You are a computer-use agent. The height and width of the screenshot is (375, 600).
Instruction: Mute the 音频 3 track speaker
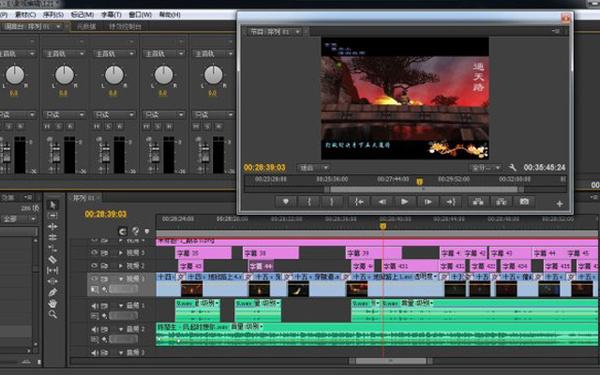pyautogui.click(x=94, y=353)
